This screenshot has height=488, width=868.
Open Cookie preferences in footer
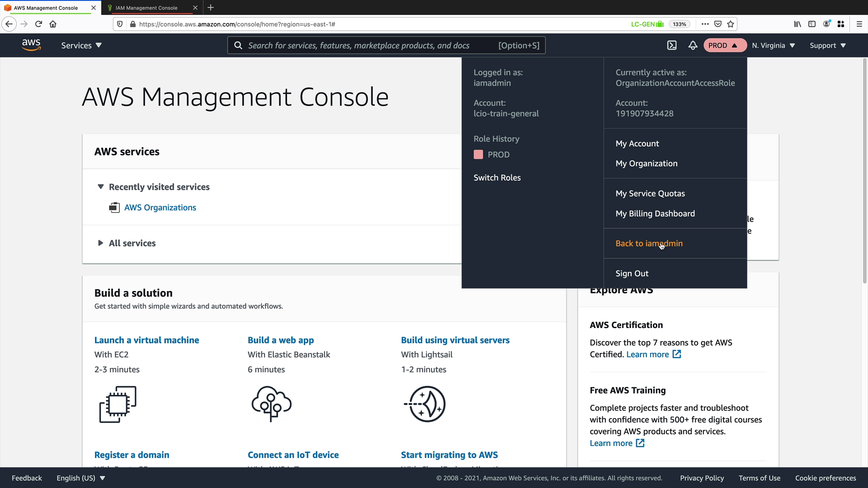click(x=826, y=478)
